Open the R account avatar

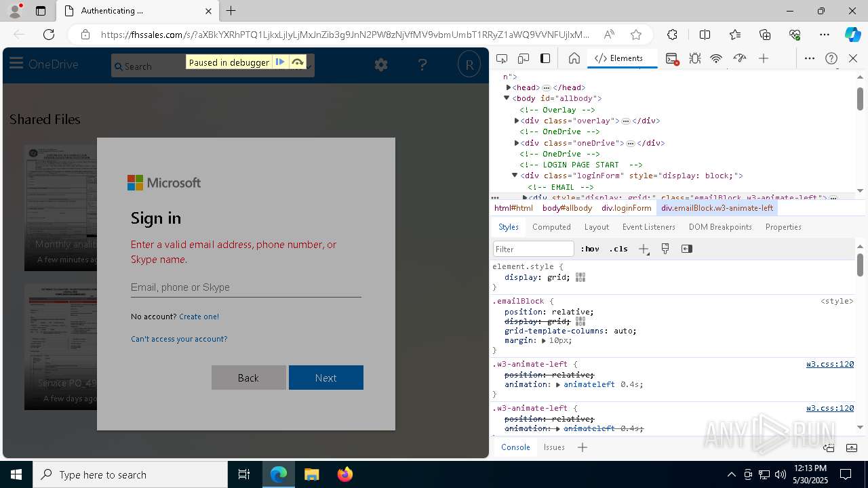pos(469,64)
